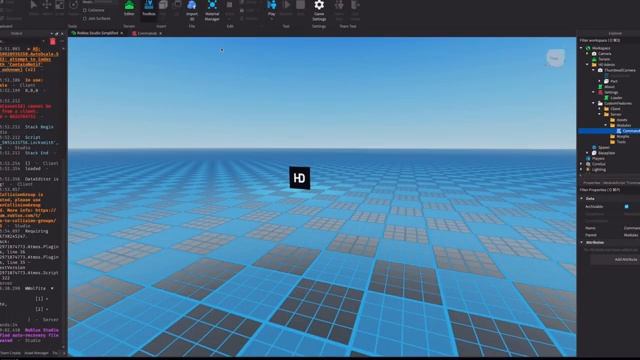Image resolution: width=640 pixels, height=360 pixels.
Task: Open the Material Manager
Action: click(x=212, y=10)
